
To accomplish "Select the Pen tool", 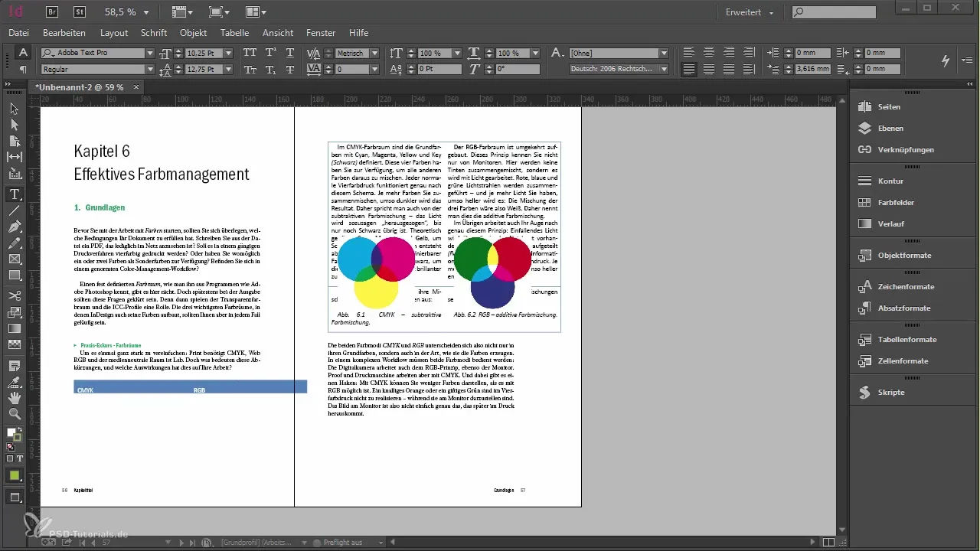I will 15,227.
